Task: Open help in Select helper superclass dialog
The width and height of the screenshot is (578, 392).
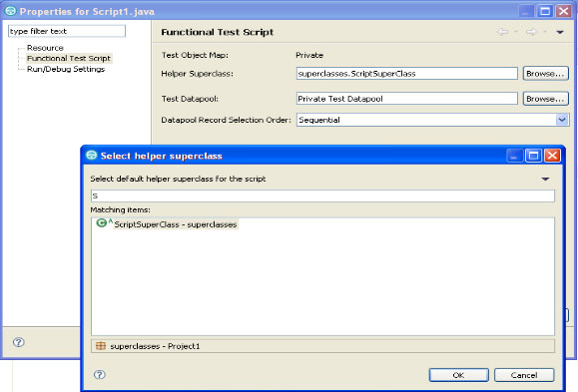Action: [x=100, y=375]
